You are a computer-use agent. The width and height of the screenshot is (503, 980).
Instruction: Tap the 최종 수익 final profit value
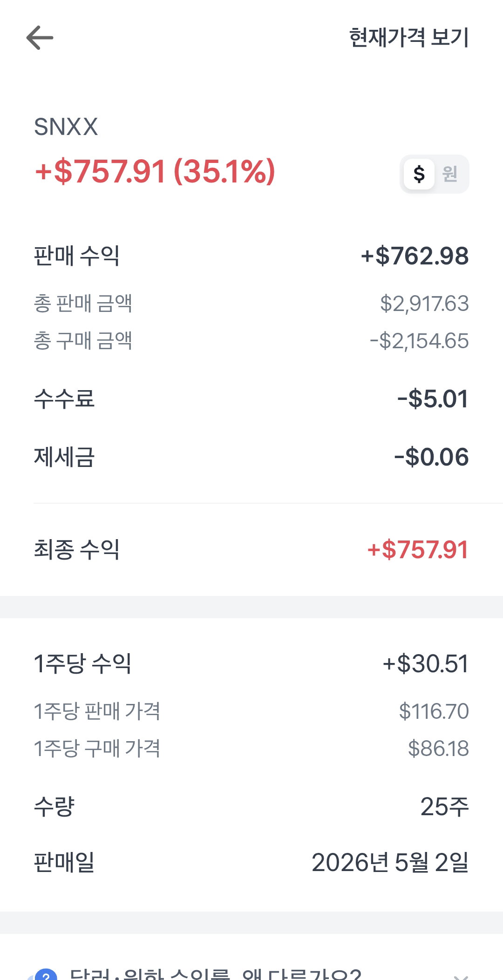(418, 549)
